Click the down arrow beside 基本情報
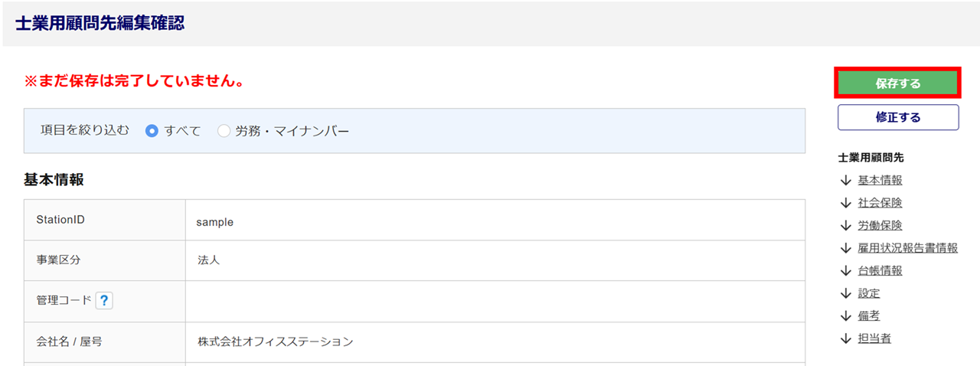Image resolution: width=980 pixels, height=366 pixels. 845,181
